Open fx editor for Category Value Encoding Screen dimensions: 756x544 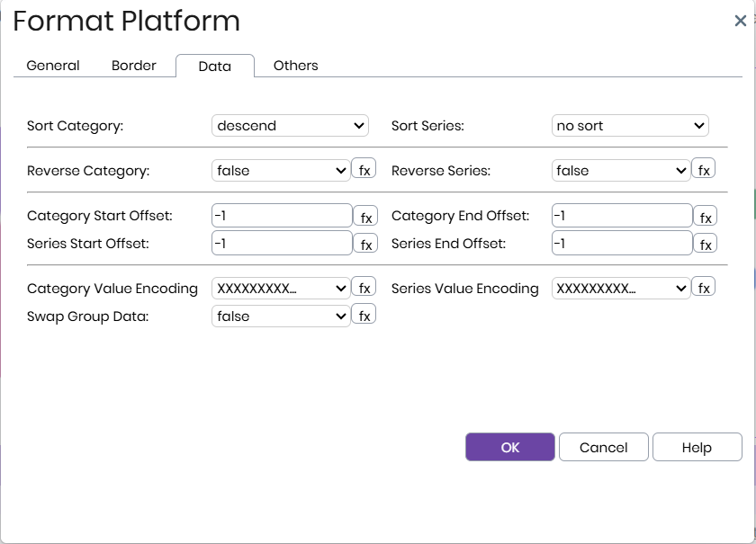(x=364, y=286)
